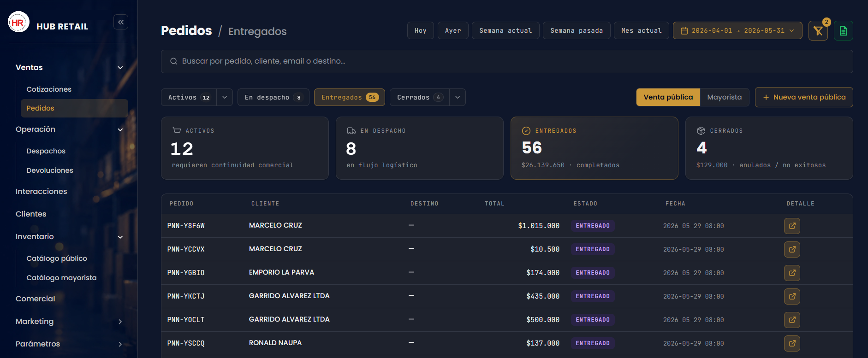
Task: Click the Entregados card check icon
Action: pyautogui.click(x=526, y=131)
